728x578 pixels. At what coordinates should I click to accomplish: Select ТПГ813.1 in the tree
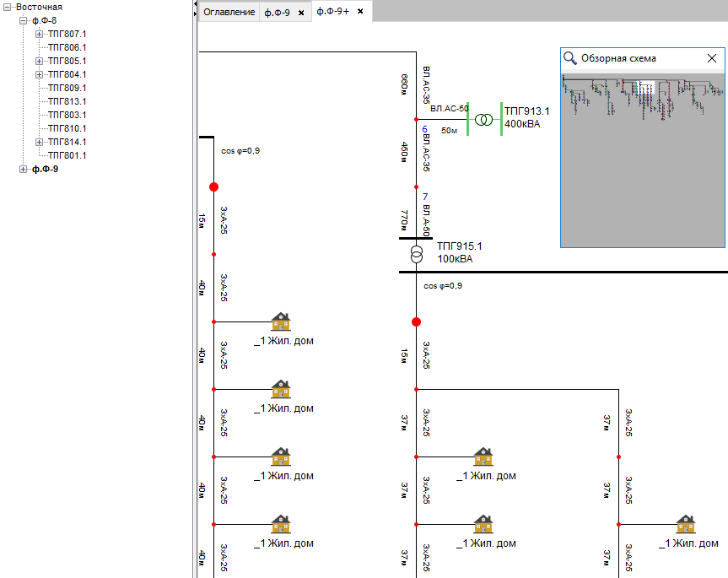click(x=67, y=101)
